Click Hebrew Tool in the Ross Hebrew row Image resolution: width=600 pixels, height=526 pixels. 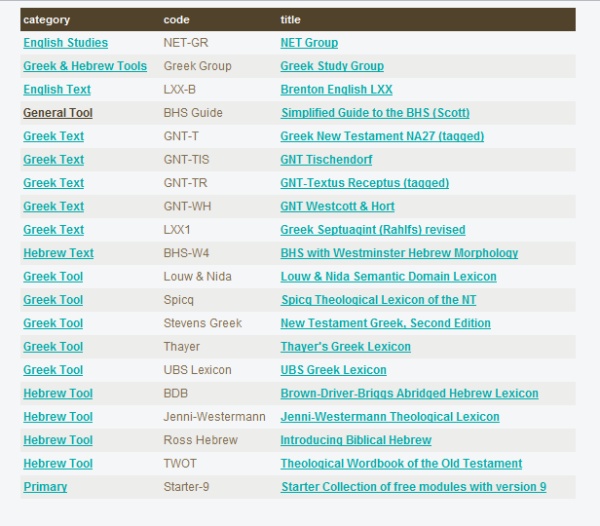(x=58, y=440)
